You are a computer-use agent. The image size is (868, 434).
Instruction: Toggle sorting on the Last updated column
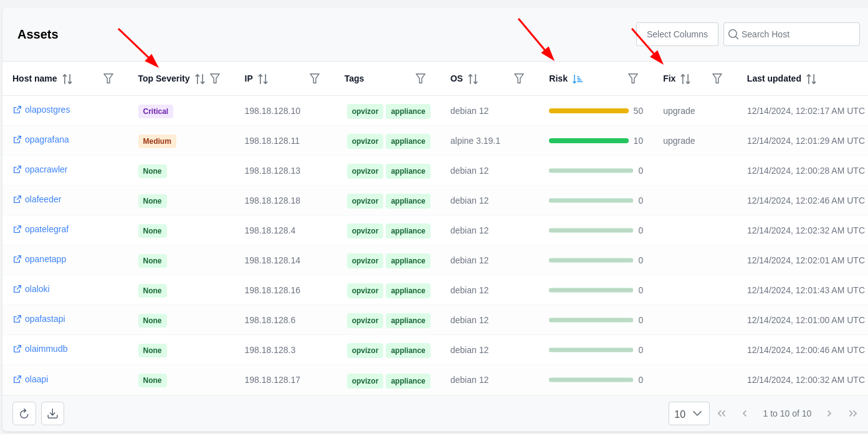click(x=811, y=78)
